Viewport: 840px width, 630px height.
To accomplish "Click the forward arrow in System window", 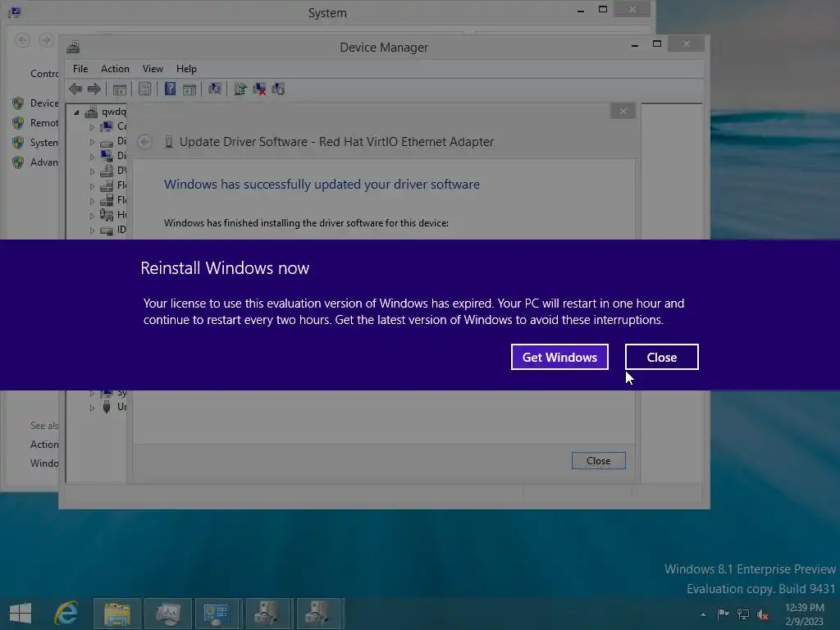I will 46,40.
